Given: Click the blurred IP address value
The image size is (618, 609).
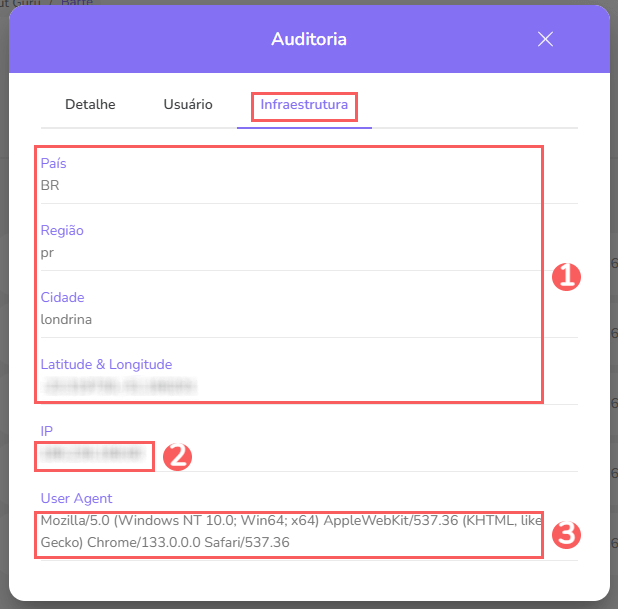Looking at the screenshot, I should pyautogui.click(x=91, y=453).
